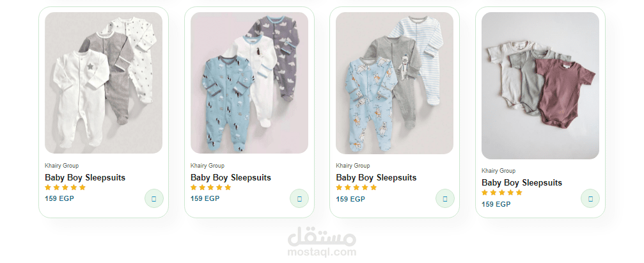The width and height of the screenshot is (644, 263).
Task: Click Khairy Group brand in first card
Action: coord(61,166)
